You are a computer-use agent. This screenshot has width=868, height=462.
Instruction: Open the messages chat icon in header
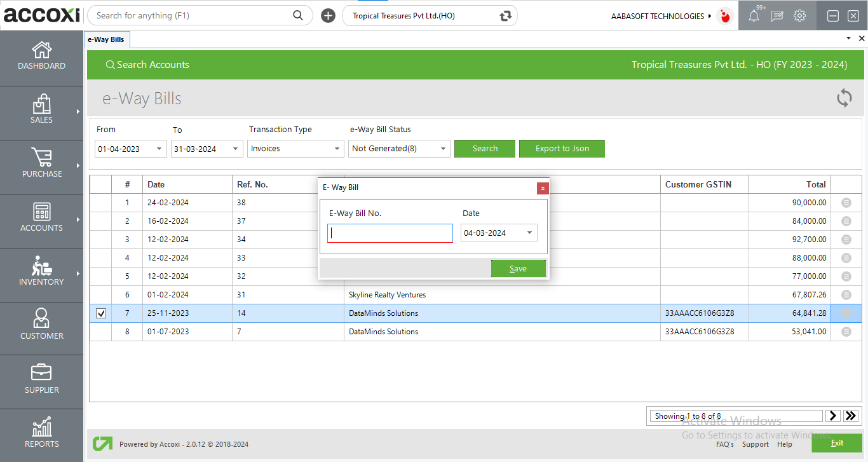click(776, 16)
